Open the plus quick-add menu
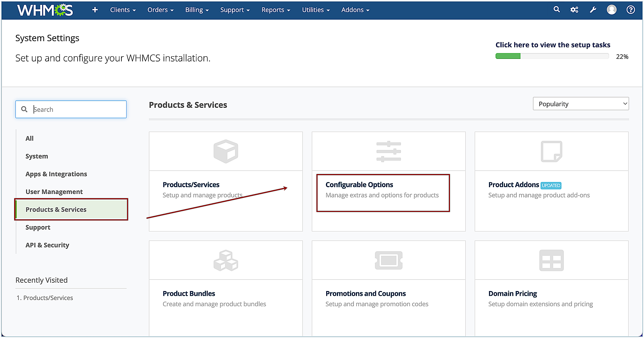The width and height of the screenshot is (644, 338). pyautogui.click(x=95, y=10)
